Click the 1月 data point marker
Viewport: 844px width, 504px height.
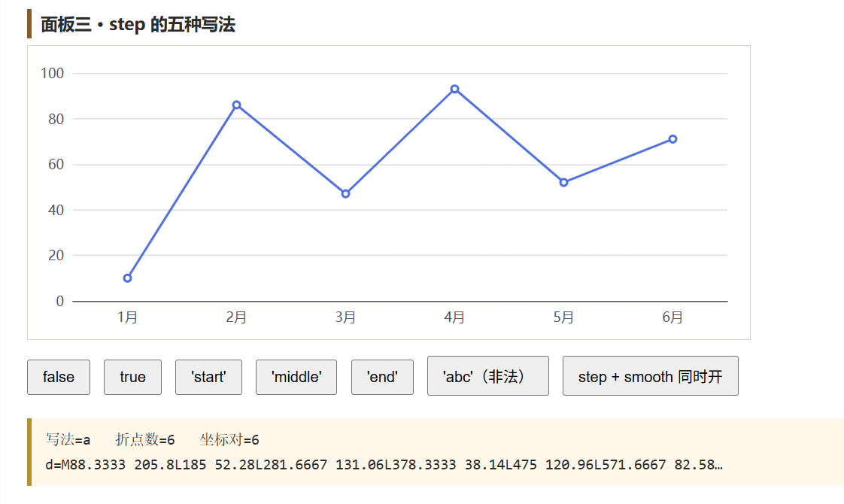(128, 278)
